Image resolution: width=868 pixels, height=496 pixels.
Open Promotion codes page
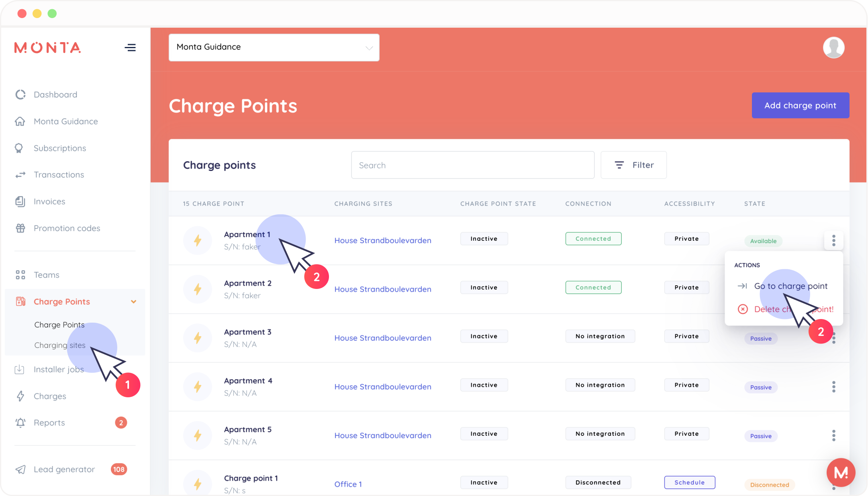[67, 228]
